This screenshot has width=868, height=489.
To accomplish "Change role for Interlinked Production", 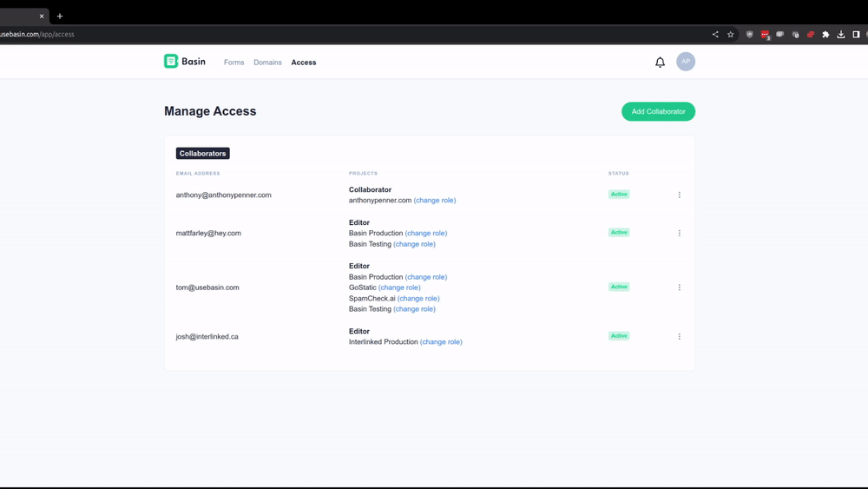I will coord(441,341).
